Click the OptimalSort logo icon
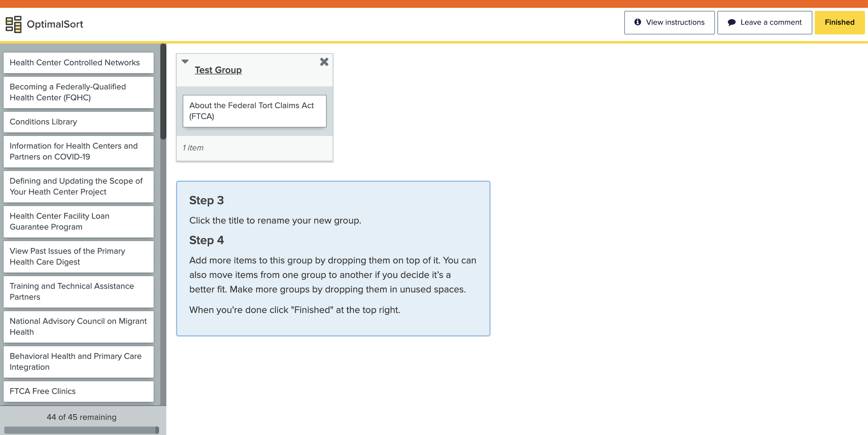 point(14,24)
